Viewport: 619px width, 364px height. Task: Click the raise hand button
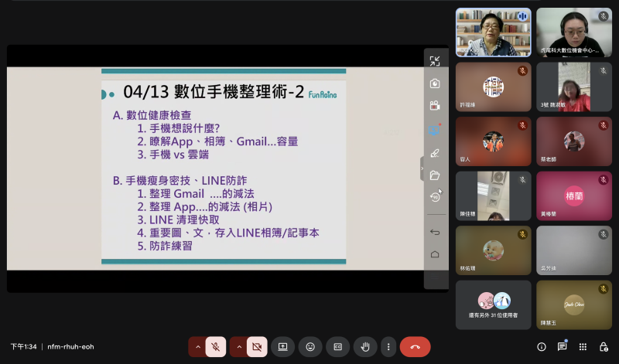click(x=365, y=347)
